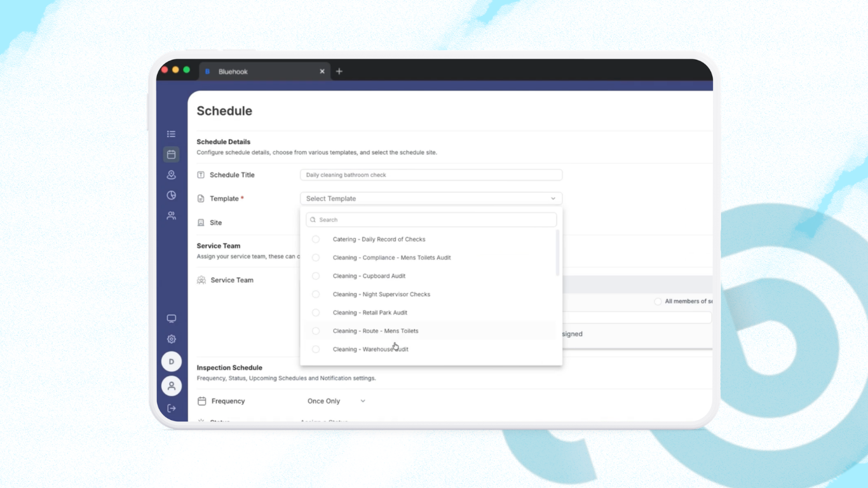Screen dimensions: 868x488
Task: Open the location pin sidebar icon
Action: click(171, 175)
